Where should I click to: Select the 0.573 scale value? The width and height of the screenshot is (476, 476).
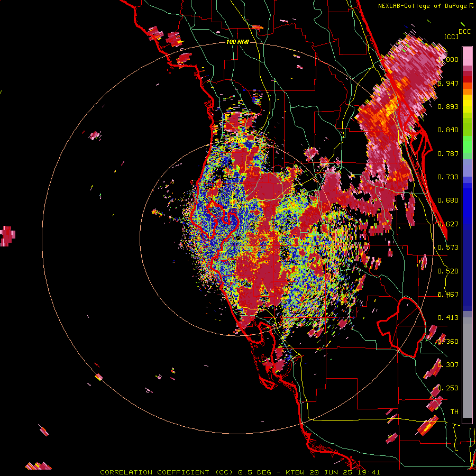point(448,248)
